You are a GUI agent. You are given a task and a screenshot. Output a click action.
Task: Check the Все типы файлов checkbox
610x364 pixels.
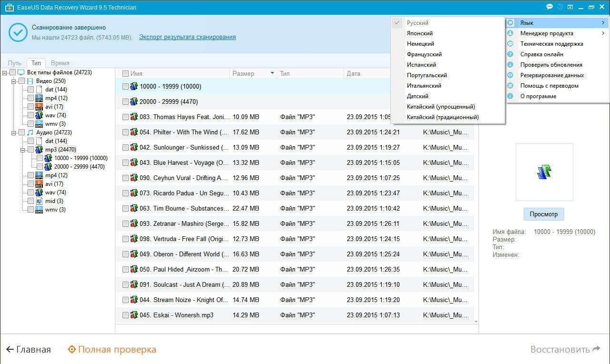[x=13, y=72]
